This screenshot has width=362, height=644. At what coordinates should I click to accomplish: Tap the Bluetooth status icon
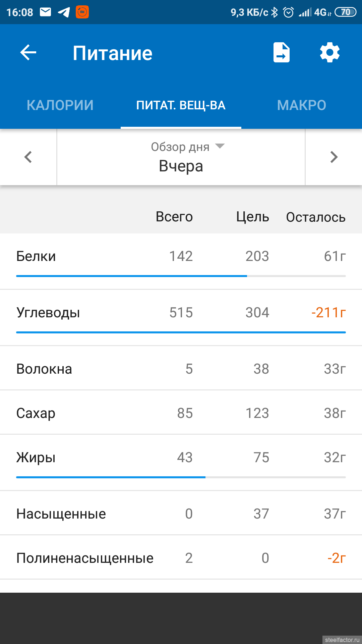[275, 12]
